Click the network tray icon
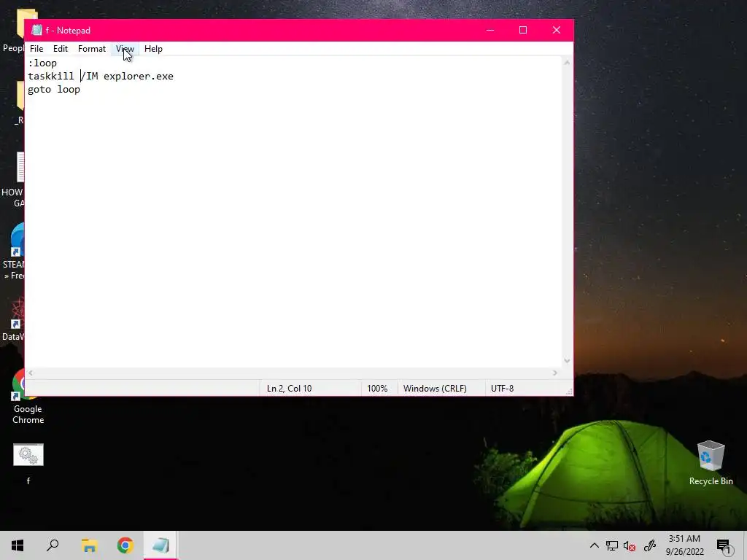 tap(612, 545)
